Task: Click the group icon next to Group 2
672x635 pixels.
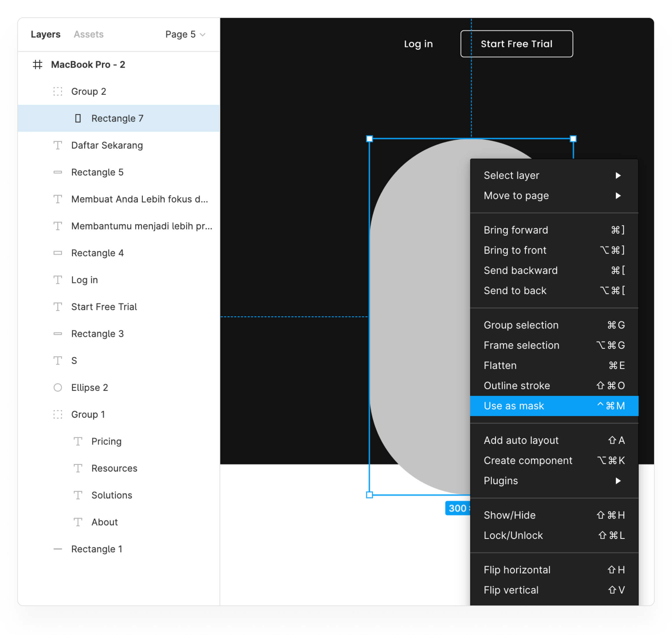Action: pyautogui.click(x=58, y=91)
